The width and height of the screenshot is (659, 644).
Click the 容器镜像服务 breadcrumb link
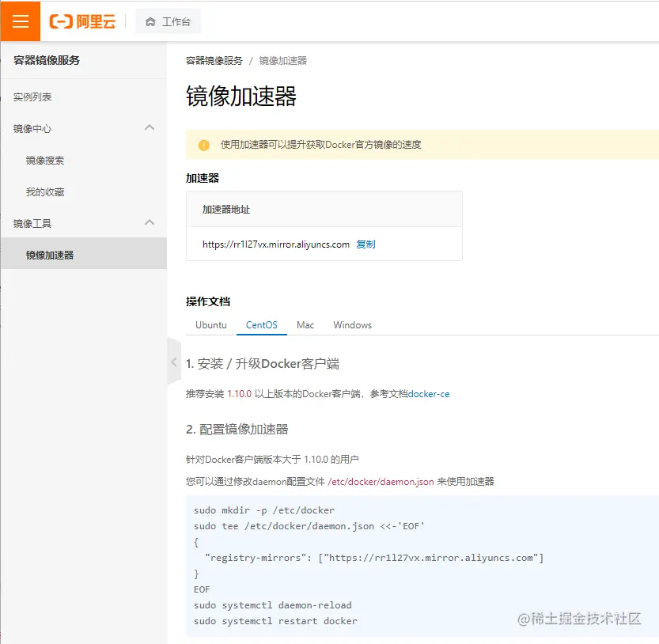(x=214, y=61)
